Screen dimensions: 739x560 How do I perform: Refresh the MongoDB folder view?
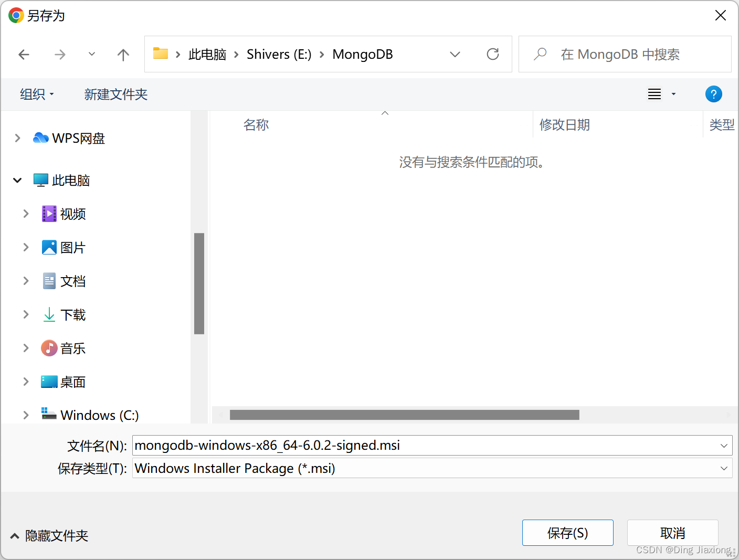point(493,54)
